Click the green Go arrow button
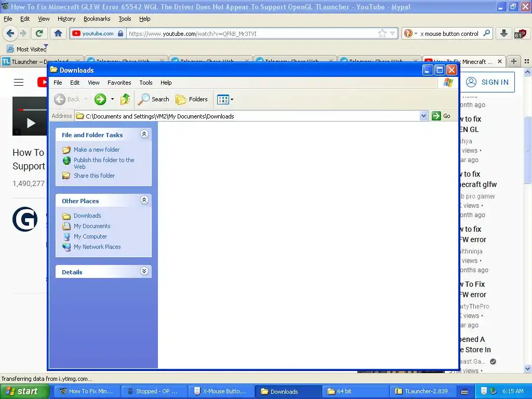Viewport: 532px width, 399px height. pos(436,116)
